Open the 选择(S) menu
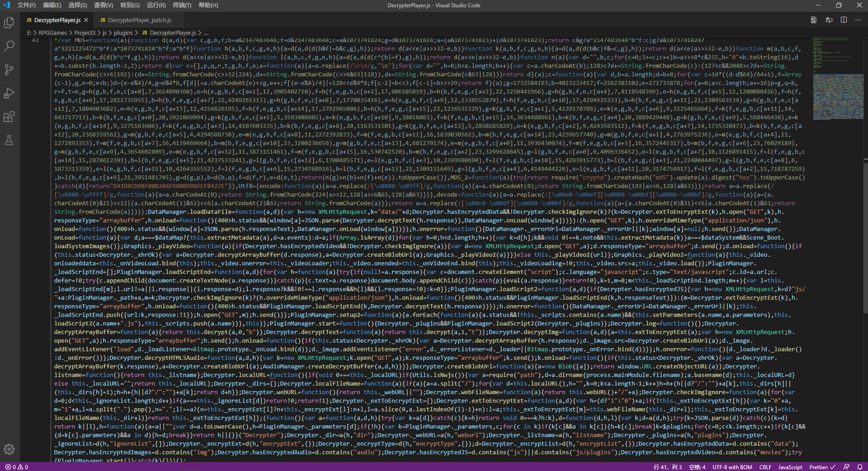The height and width of the screenshot is (471, 868). pyautogui.click(x=78, y=5)
